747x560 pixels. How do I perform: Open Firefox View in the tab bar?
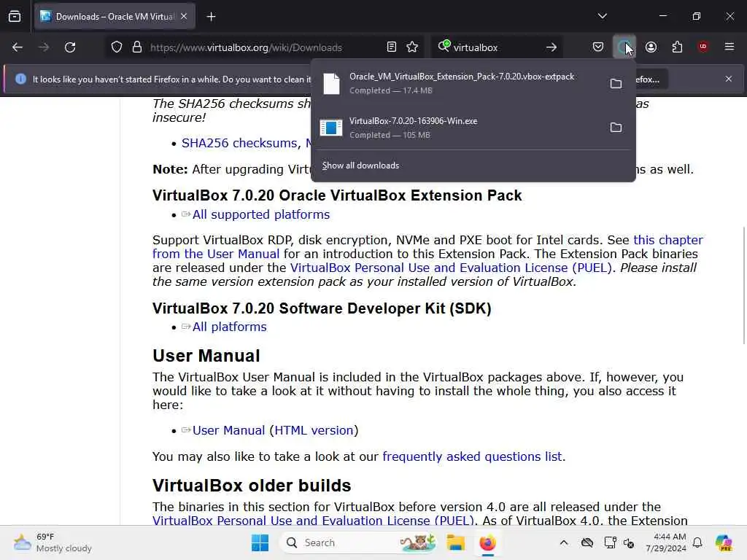pos(15,17)
